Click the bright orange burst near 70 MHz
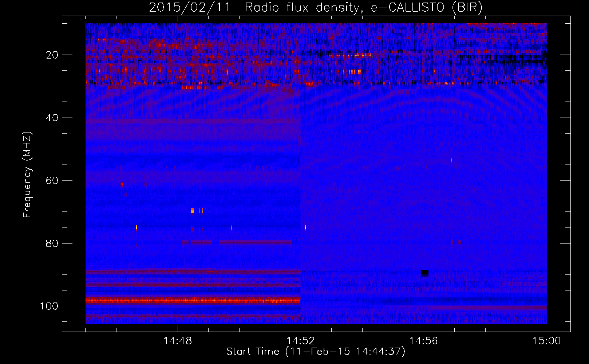Screen dimensions: 589x364 click(x=192, y=211)
